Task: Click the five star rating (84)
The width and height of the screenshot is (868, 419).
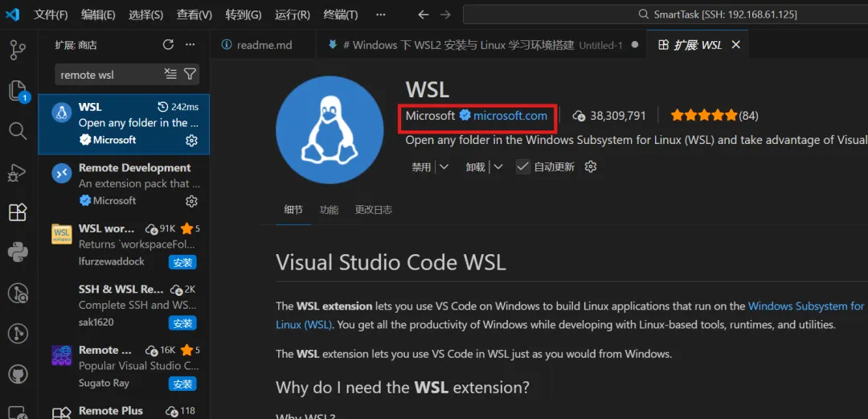Action: (714, 116)
